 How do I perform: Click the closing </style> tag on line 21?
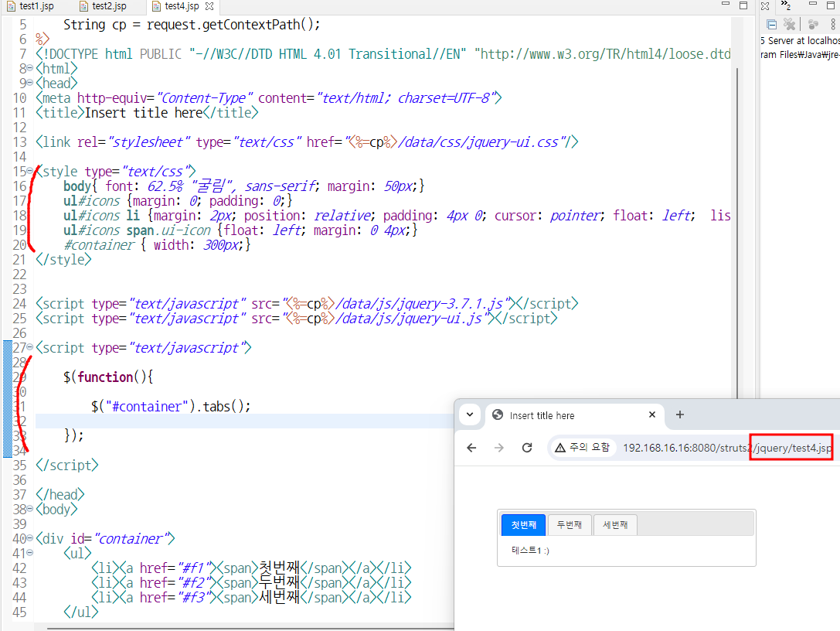63,260
